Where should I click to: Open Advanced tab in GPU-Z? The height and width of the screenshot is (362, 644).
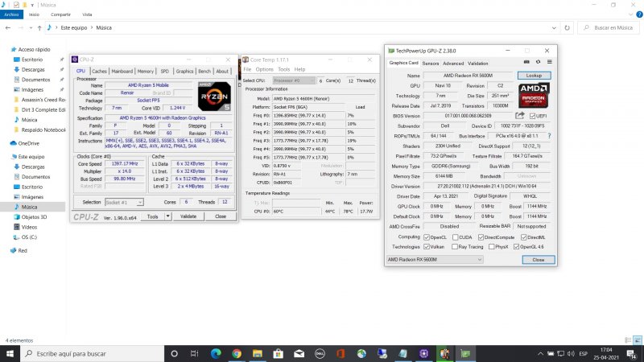tap(453, 64)
